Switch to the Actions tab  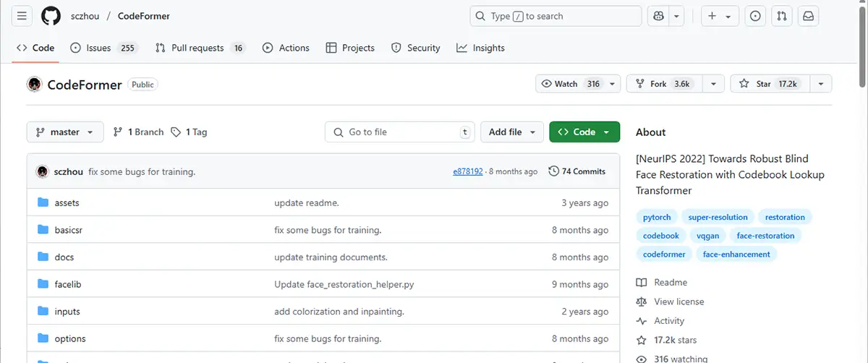pos(286,48)
